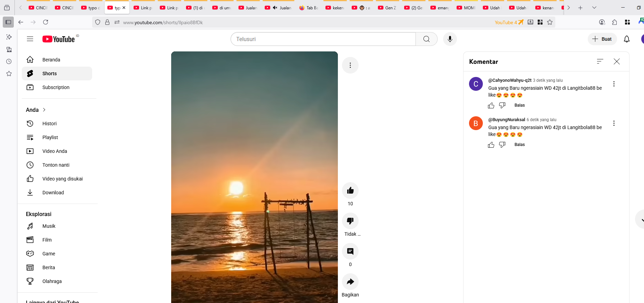The width and height of the screenshot is (644, 303).
Task: Open Playlist page
Action: (x=57, y=137)
